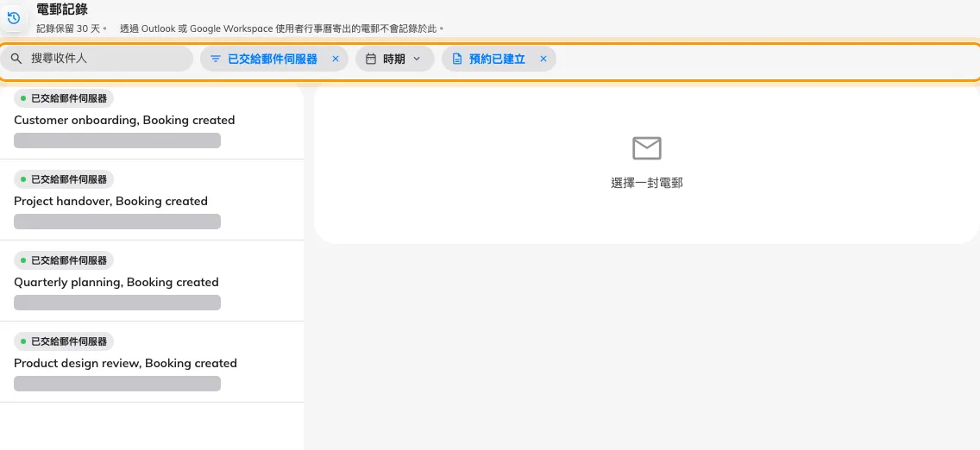This screenshot has height=450, width=980.
Task: Click the calendar icon on 時期 filter
Action: point(371,59)
